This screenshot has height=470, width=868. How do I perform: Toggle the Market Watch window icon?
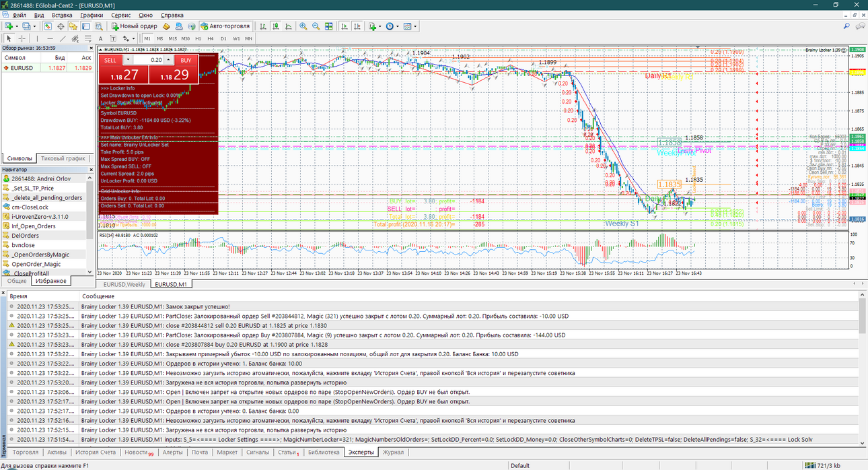(48, 26)
